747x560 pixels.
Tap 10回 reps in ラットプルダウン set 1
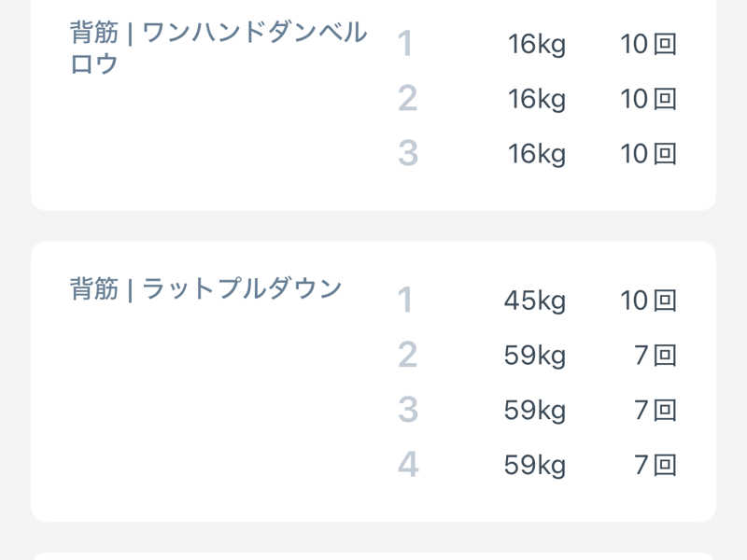point(648,301)
